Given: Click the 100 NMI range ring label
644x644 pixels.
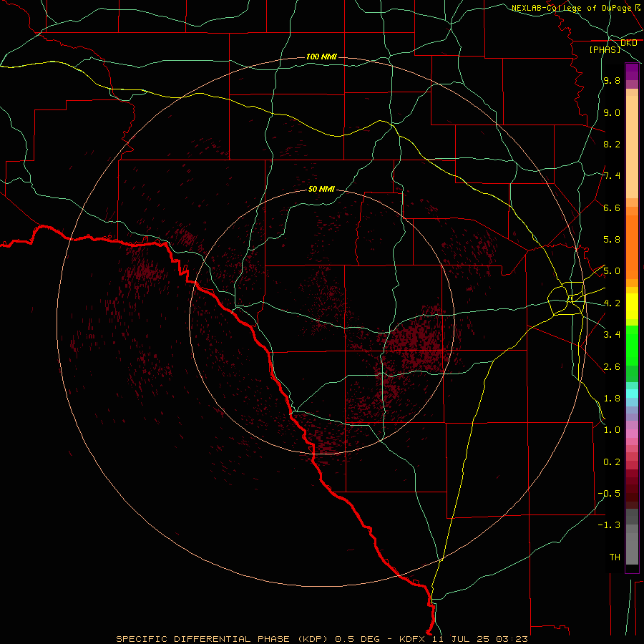Looking at the screenshot, I should (x=321, y=57).
